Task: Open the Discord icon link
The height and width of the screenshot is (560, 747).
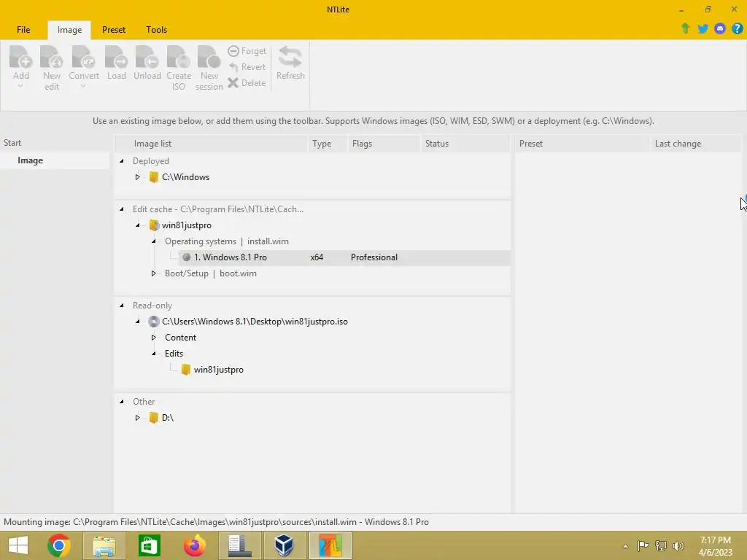Action: (720, 28)
